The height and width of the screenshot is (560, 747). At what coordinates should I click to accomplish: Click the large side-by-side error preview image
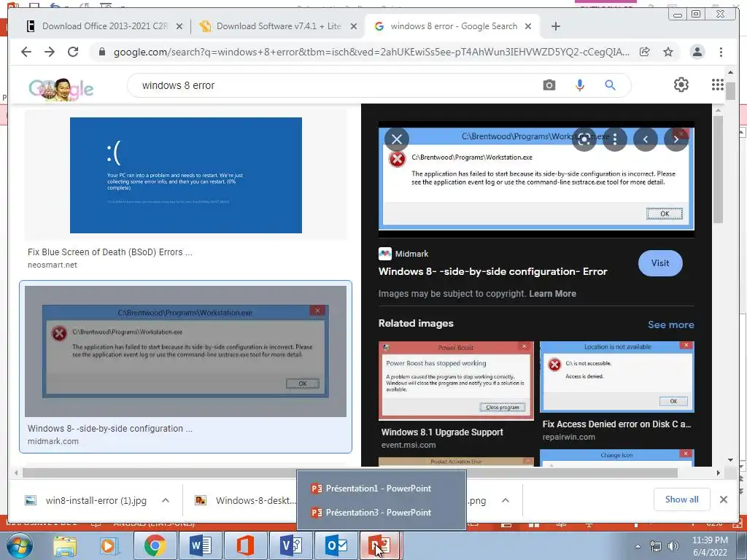pos(536,179)
